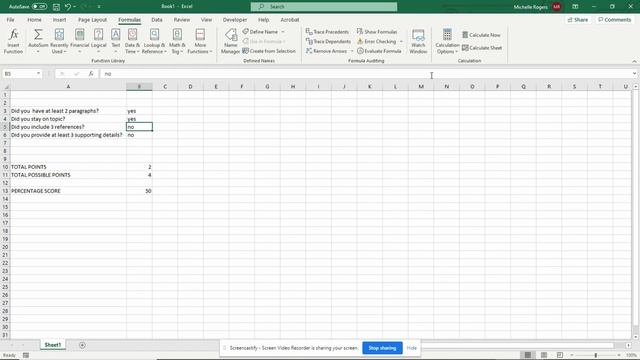Viewport: 640px width, 360px height.
Task: Switch to the Data tab
Action: click(157, 20)
